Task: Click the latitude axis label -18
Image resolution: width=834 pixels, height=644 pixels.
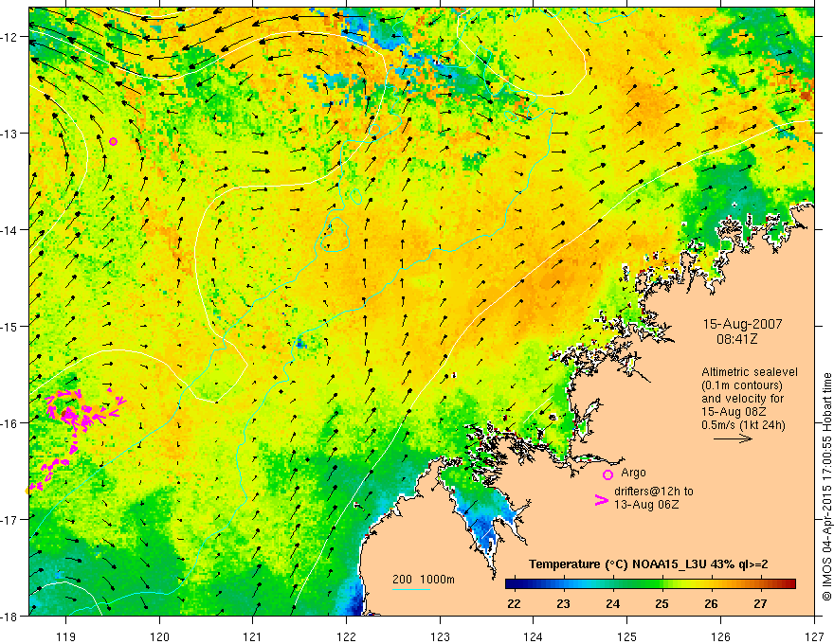Action: click(x=10, y=616)
